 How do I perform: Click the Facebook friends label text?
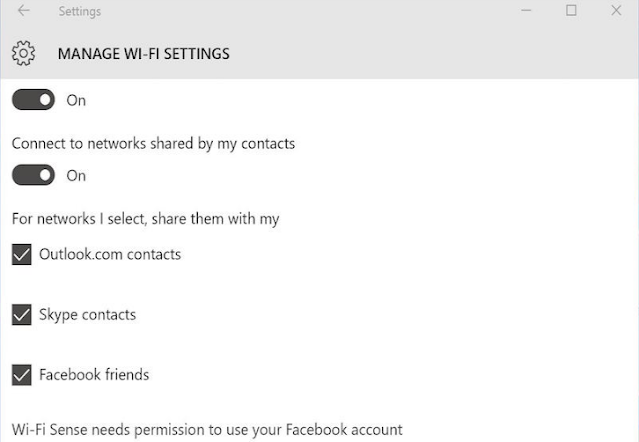pyautogui.click(x=94, y=374)
